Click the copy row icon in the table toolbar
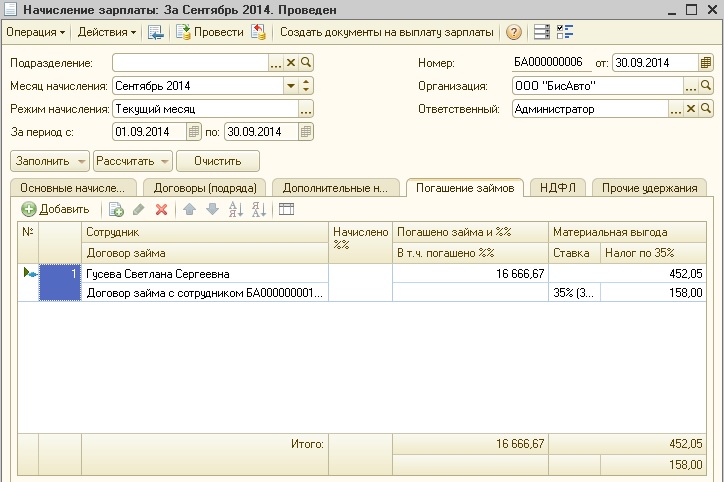 click(116, 209)
